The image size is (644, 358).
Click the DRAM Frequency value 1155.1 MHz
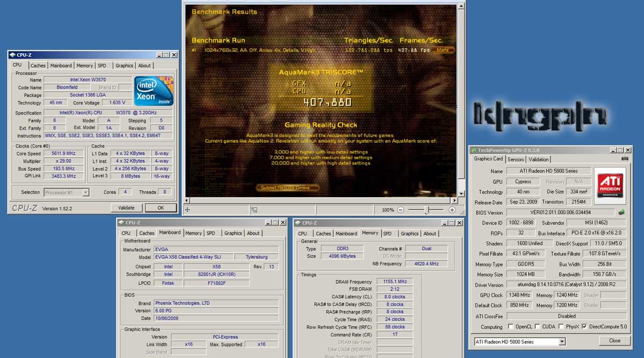point(393,282)
